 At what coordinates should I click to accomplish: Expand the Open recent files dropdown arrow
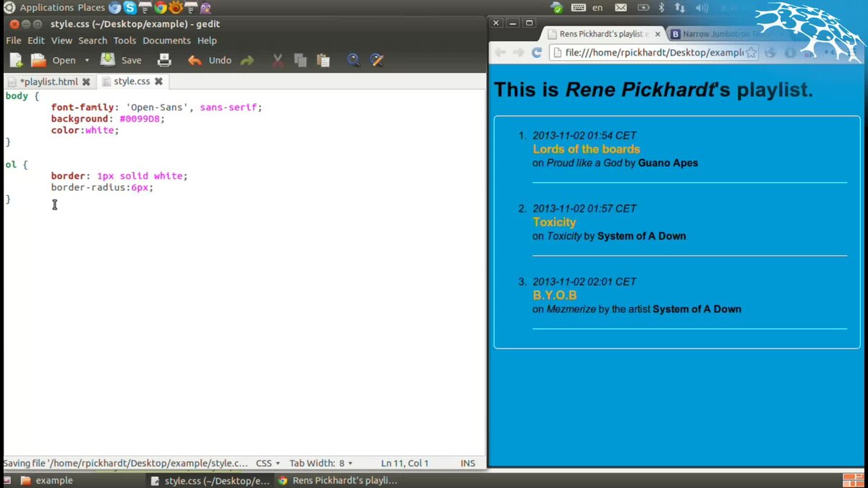[87, 61]
